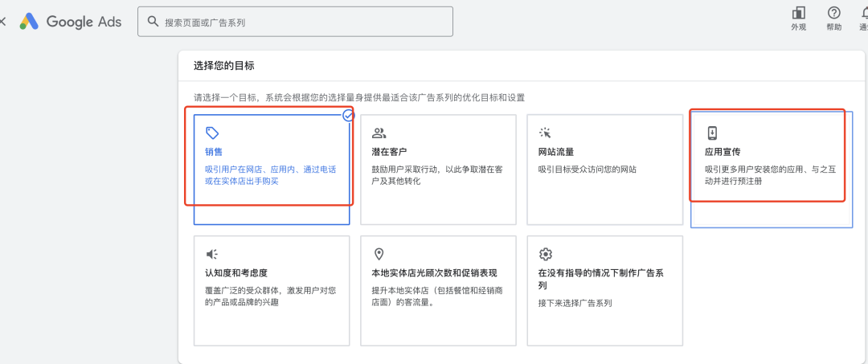This screenshot has width=868, height=364.
Task: Click the 应用宣传 phone download icon
Action: (x=712, y=133)
